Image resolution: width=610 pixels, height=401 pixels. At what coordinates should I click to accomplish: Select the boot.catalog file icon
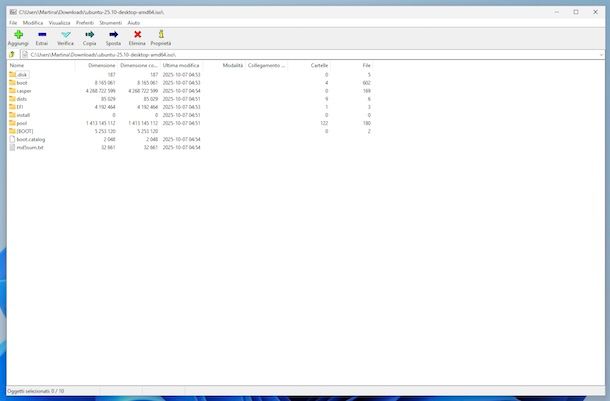pos(12,139)
